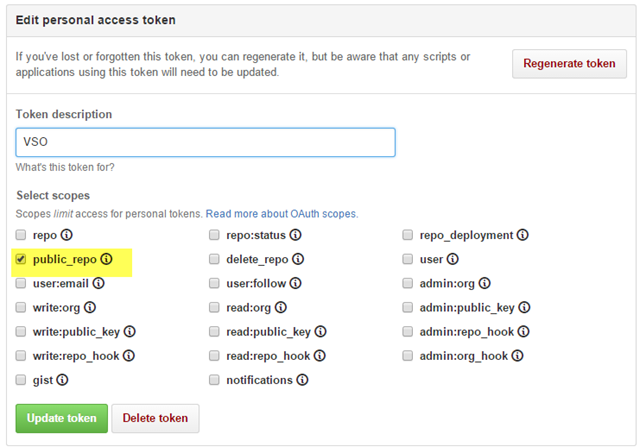Tick the repo:status checkbox
This screenshot has width=640, height=447.
[214, 235]
